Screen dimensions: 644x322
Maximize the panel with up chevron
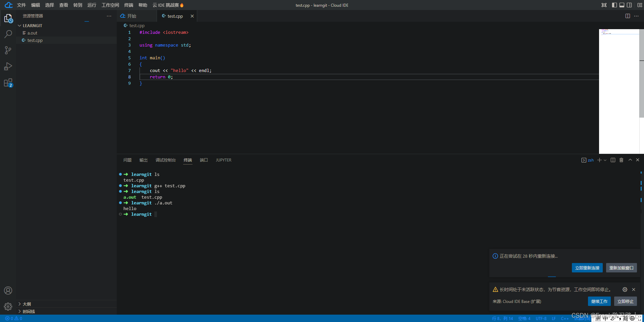[x=630, y=160]
